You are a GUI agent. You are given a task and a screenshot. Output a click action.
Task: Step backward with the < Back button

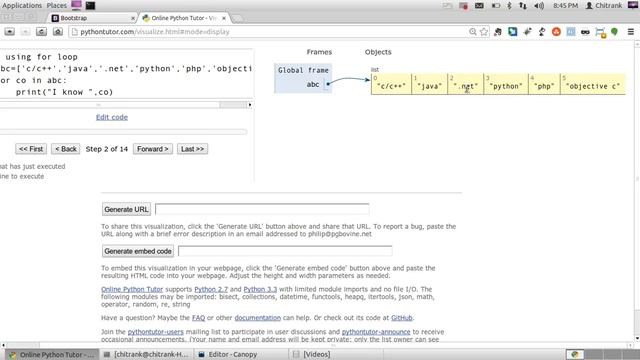tap(66, 149)
